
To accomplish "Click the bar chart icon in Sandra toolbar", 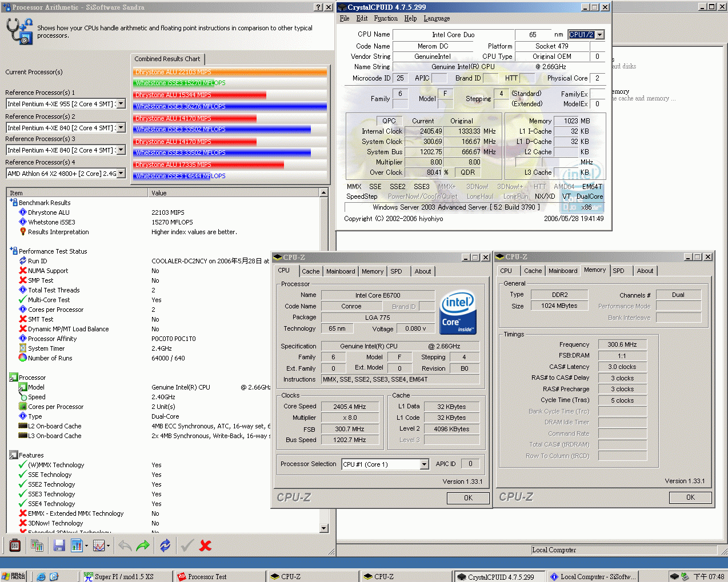I will tap(77, 545).
